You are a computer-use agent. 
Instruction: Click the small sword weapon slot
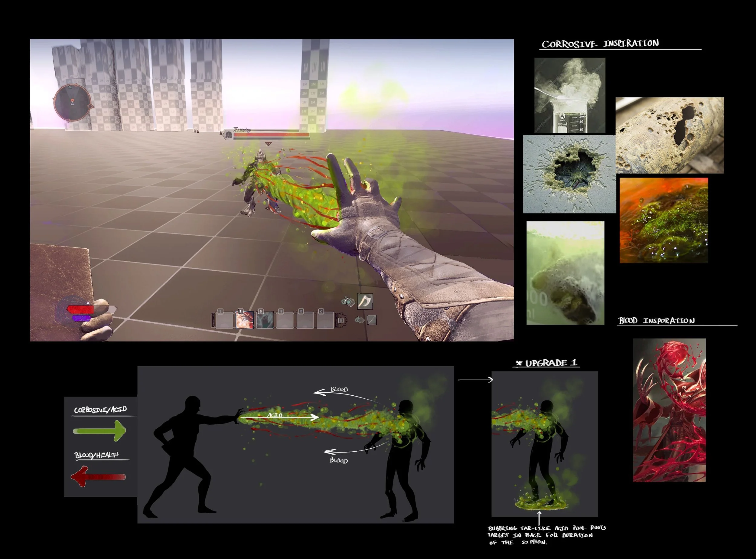372,320
